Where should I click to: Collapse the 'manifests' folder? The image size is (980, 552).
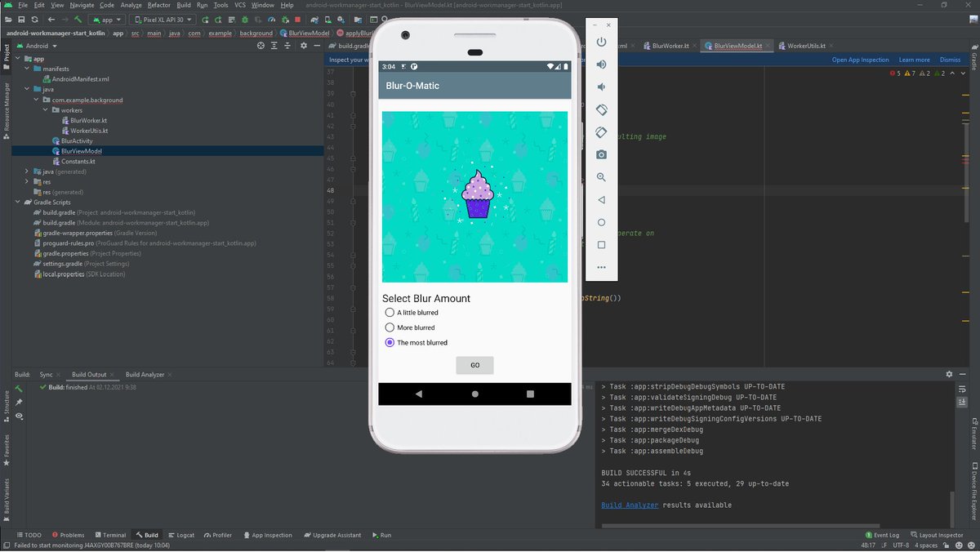pyautogui.click(x=27, y=69)
